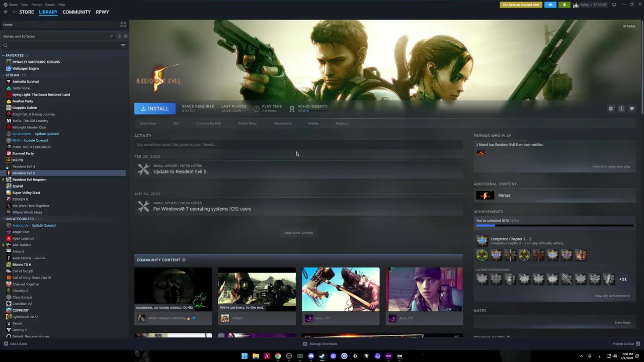Click the blue announcements megaphone icon
The width and height of the screenshot is (644, 362).
(550, 5)
